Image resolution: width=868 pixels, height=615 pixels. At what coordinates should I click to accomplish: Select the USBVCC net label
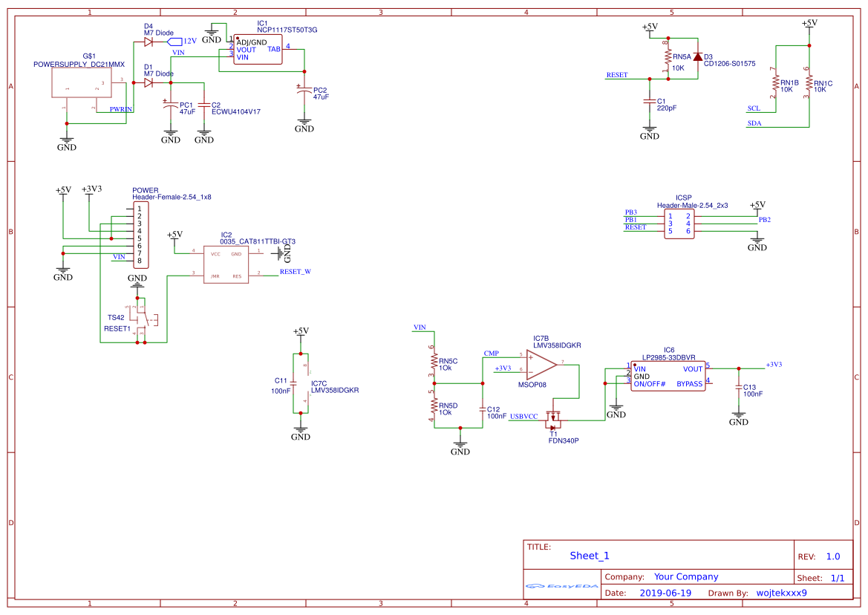(x=523, y=416)
